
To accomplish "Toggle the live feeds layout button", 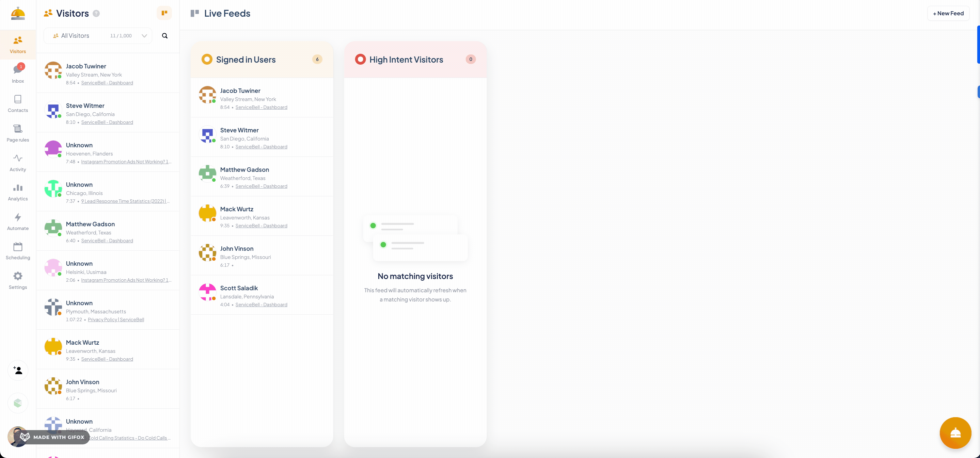I will pyautogui.click(x=164, y=13).
